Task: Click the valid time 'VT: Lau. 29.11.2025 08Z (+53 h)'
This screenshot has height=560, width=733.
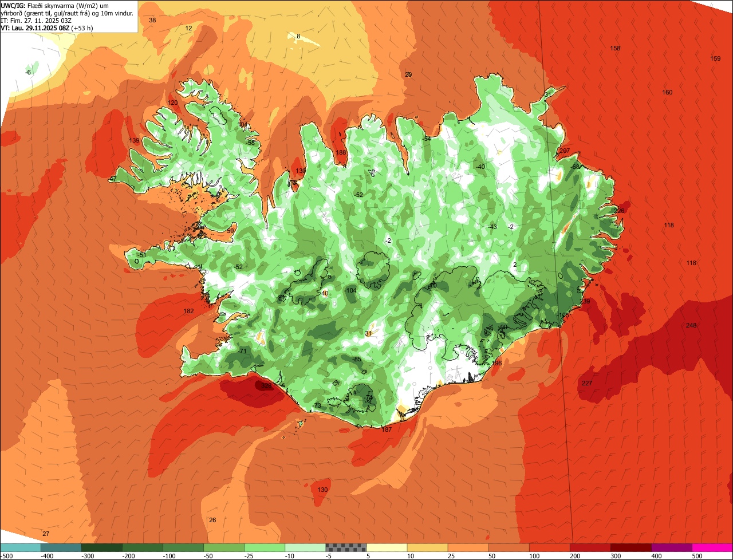Action: tap(47, 27)
